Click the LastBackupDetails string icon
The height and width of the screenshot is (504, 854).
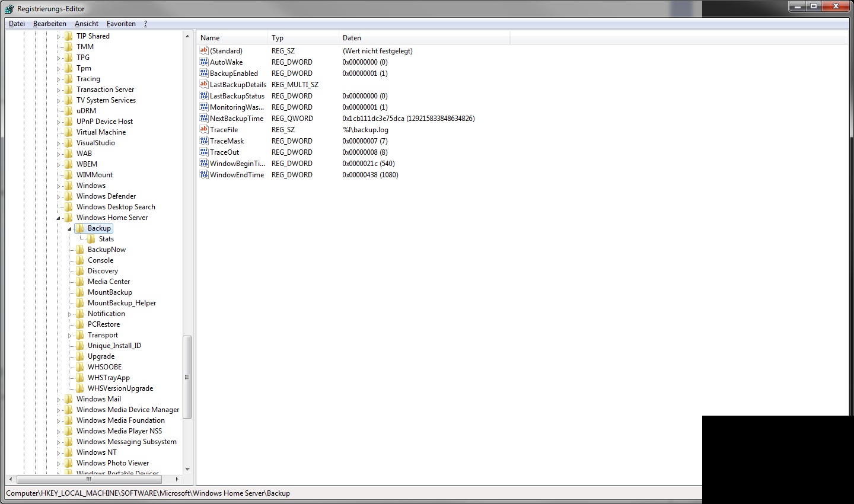click(x=204, y=84)
